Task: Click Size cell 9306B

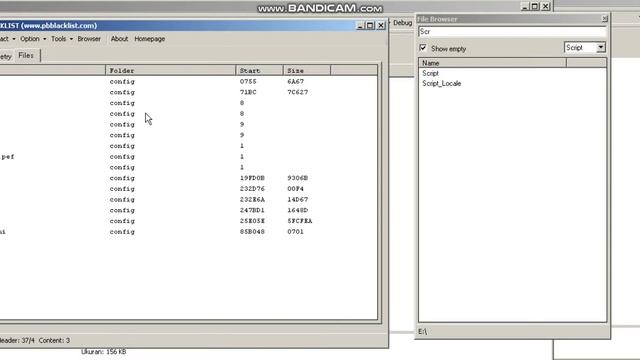Action: pos(298,178)
